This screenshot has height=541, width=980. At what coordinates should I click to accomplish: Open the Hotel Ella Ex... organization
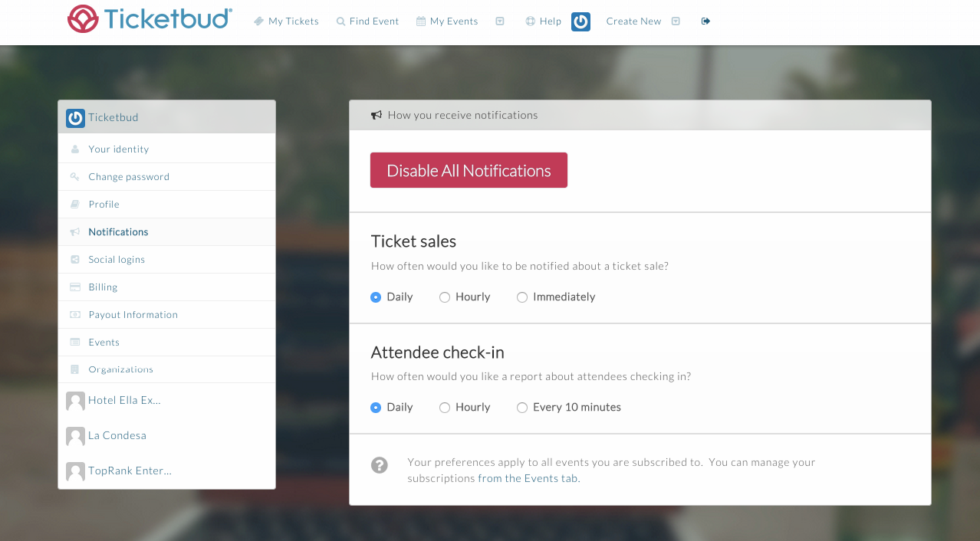tap(124, 401)
